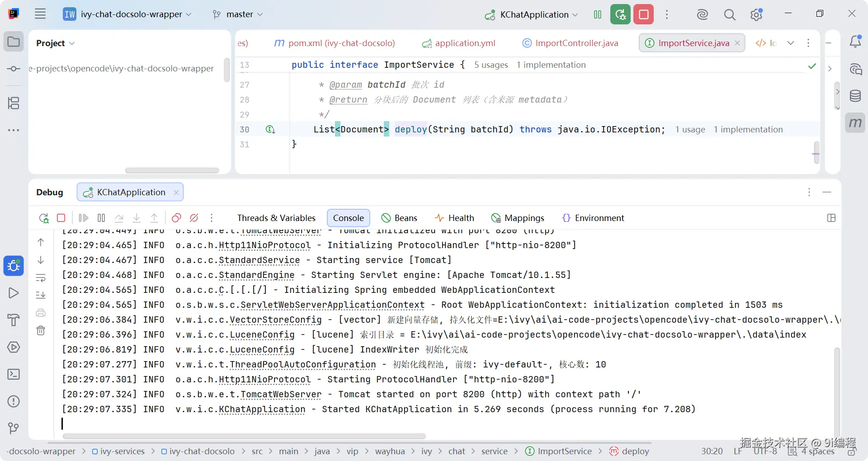Rerun debug from debug toolbar

pyautogui.click(x=44, y=218)
